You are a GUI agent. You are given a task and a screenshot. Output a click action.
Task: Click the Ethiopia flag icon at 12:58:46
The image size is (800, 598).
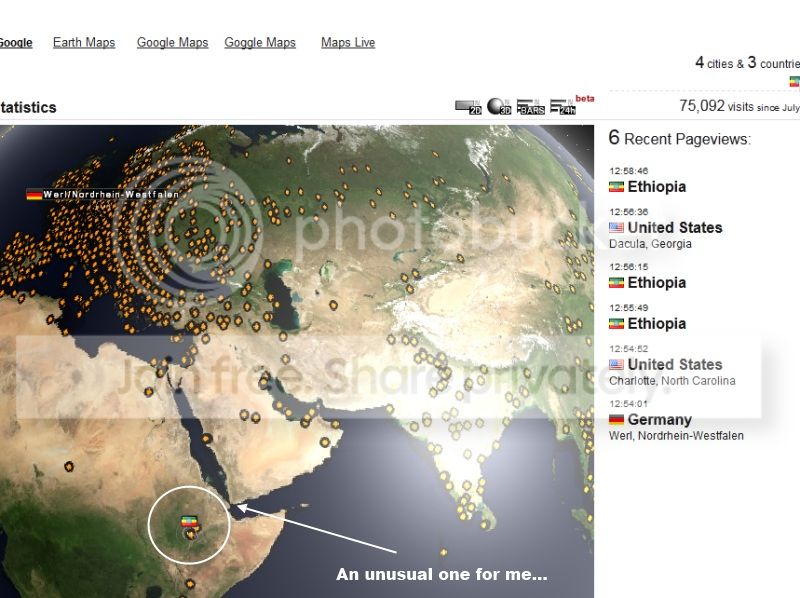pos(616,187)
